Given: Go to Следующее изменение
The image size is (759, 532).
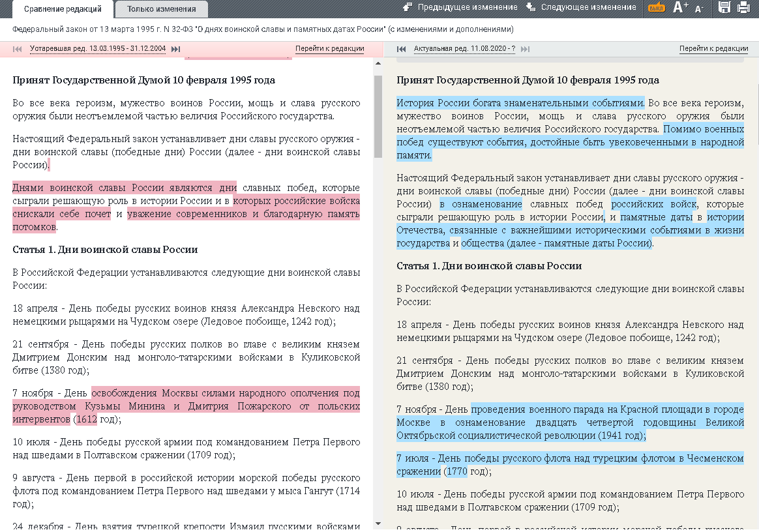Looking at the screenshot, I should 582,7.
